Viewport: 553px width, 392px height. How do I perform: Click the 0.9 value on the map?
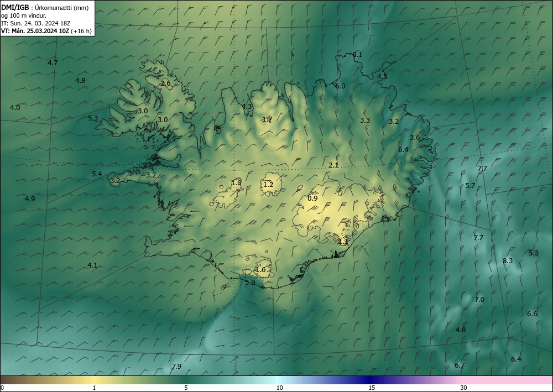(312, 198)
